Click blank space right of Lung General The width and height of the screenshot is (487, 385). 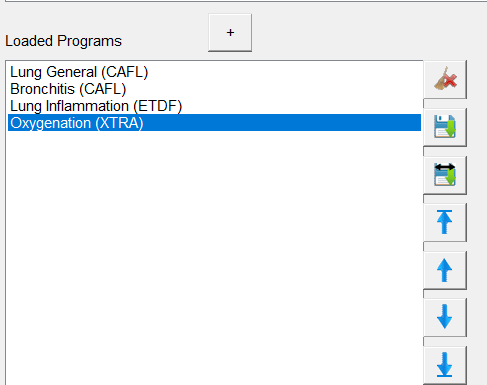pos(284,72)
